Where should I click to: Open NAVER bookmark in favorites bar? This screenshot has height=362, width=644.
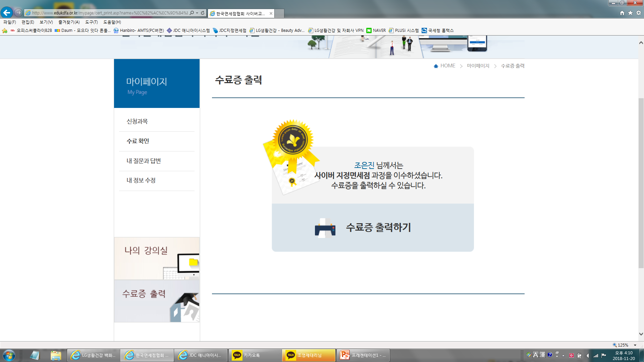coord(376,31)
